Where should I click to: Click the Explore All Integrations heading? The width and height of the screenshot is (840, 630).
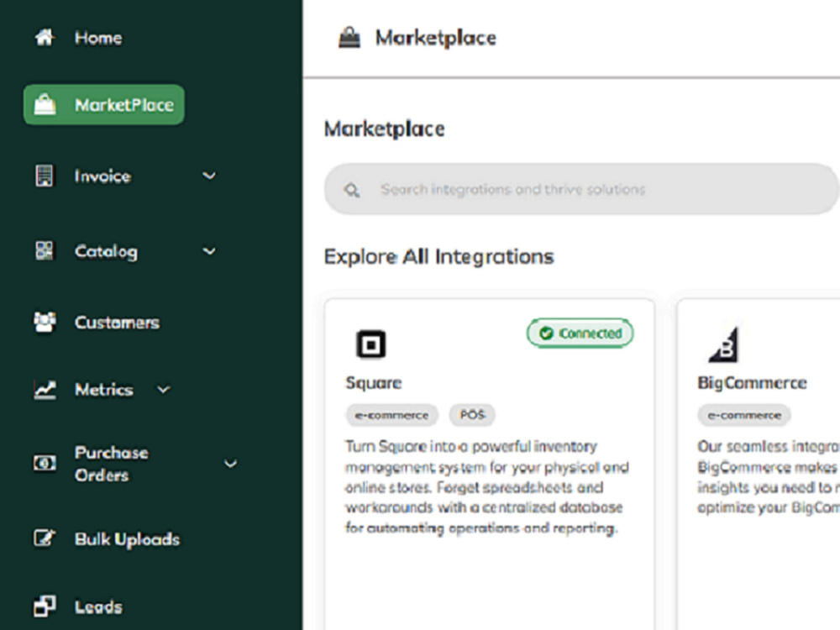tap(438, 256)
